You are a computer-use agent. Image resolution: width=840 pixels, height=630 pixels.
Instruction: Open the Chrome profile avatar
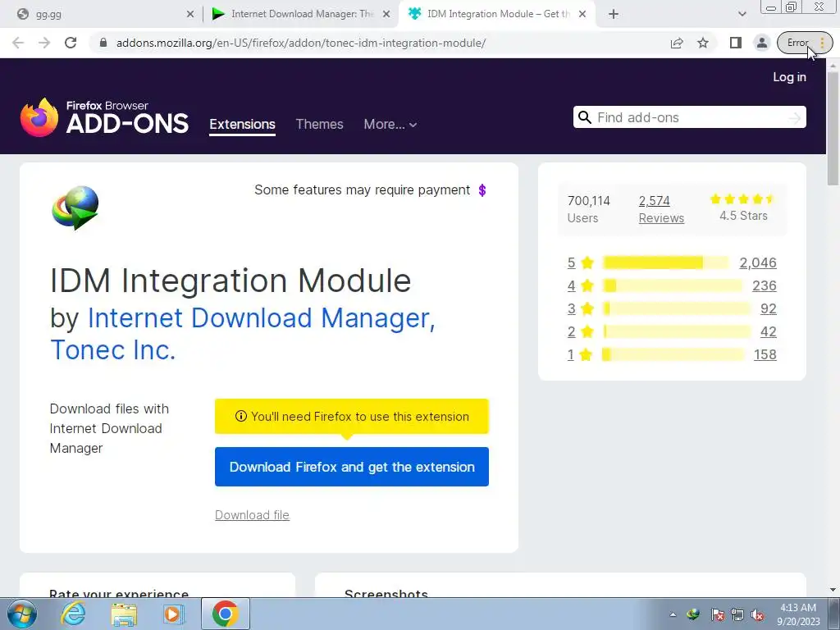762,43
